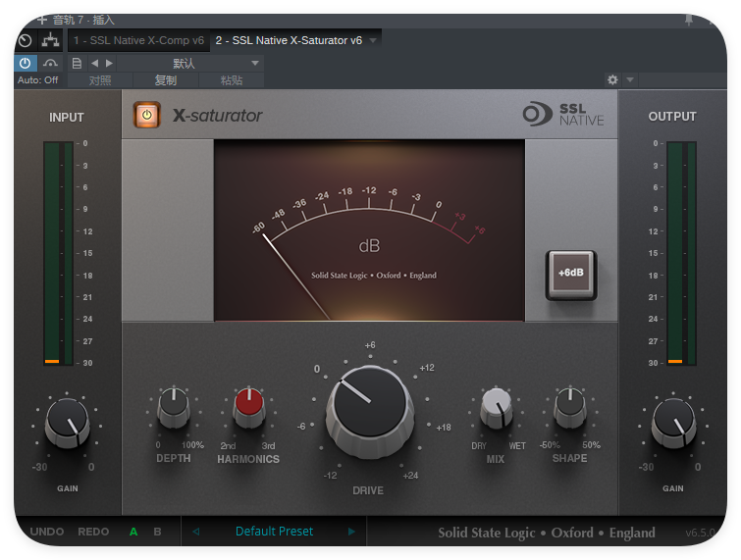The width and height of the screenshot is (741, 560).
Task: Click Auto: Off automation mode
Action: tap(38, 80)
